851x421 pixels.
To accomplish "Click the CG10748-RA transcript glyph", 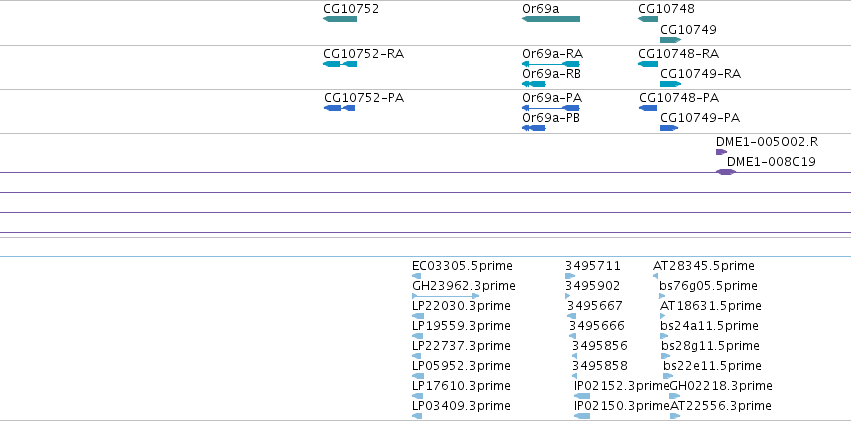I will (648, 64).
